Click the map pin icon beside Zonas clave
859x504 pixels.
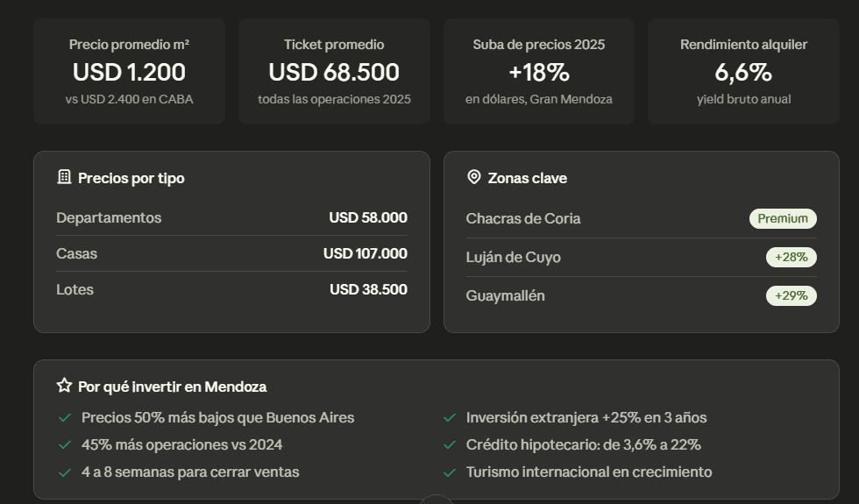click(x=474, y=177)
